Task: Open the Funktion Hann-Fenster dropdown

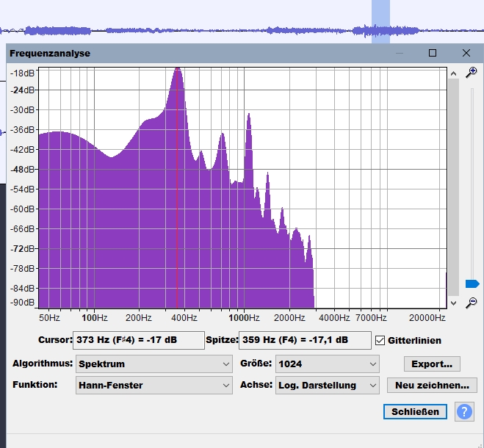Action: point(154,385)
